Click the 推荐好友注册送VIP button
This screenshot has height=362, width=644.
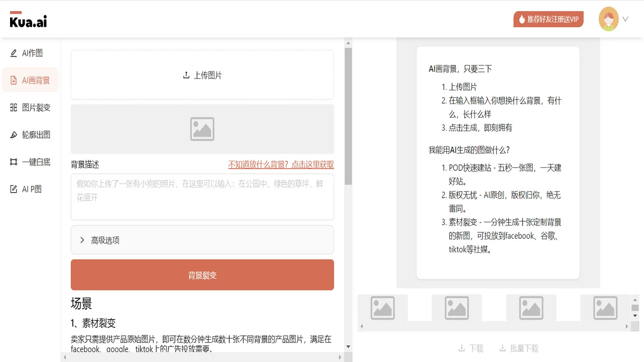pyautogui.click(x=548, y=19)
